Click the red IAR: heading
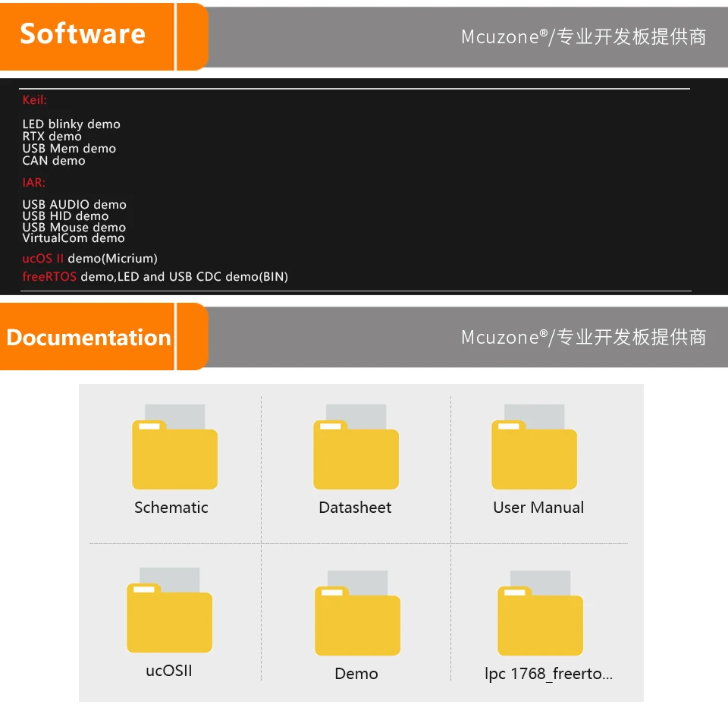728x714 pixels. (34, 183)
